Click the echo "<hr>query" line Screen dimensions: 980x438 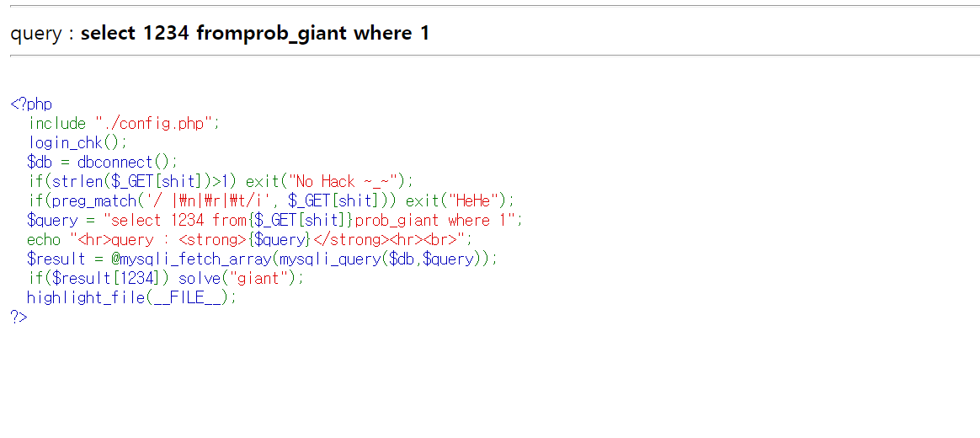point(249,240)
